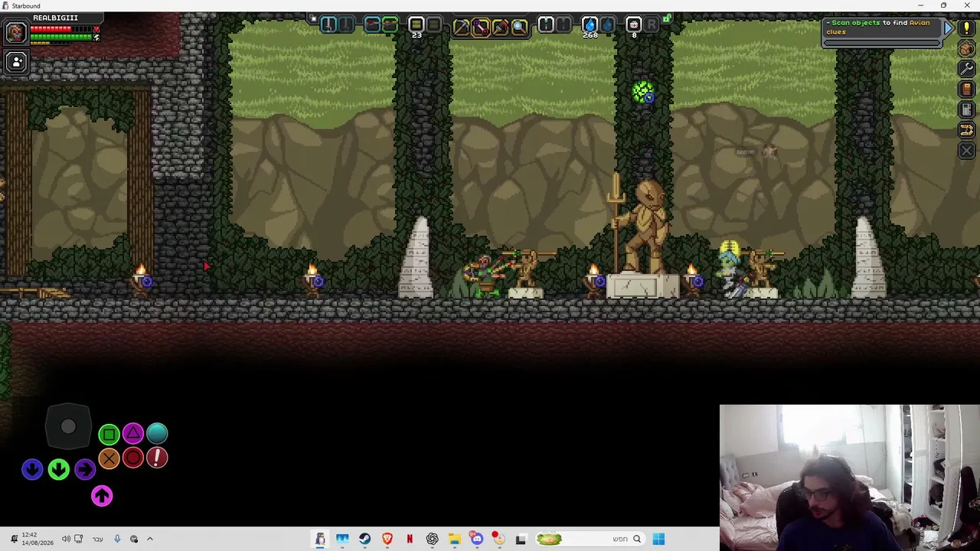Select the green-bordered gun hotbar slot
980x551 pixels.
point(390,24)
